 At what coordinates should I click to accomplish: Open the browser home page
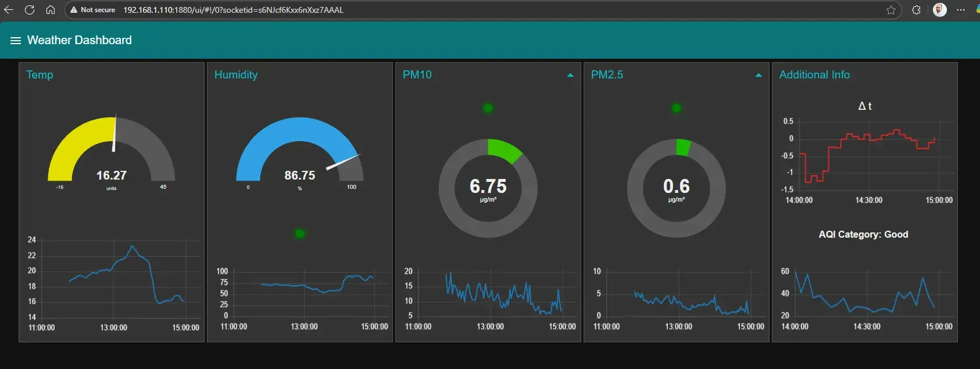(x=51, y=10)
